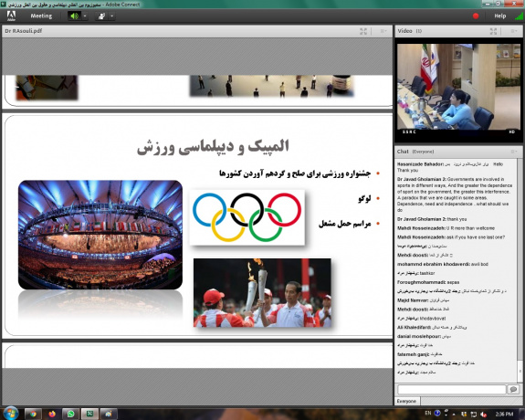Click the bullet text 'مراسم حمل مشعل'
This screenshot has width=525, height=420.
pos(344,224)
